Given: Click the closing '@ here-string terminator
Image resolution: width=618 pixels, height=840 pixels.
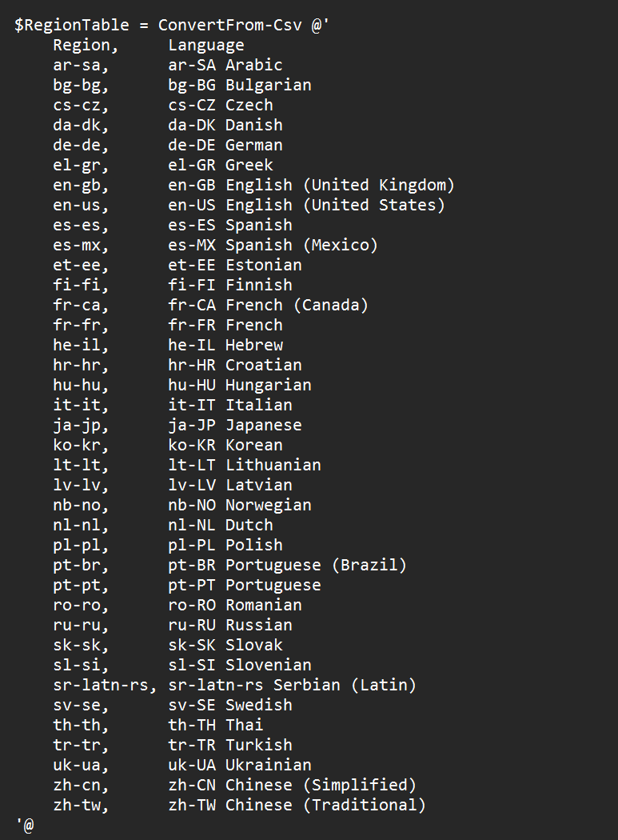Looking at the screenshot, I should pos(25,825).
